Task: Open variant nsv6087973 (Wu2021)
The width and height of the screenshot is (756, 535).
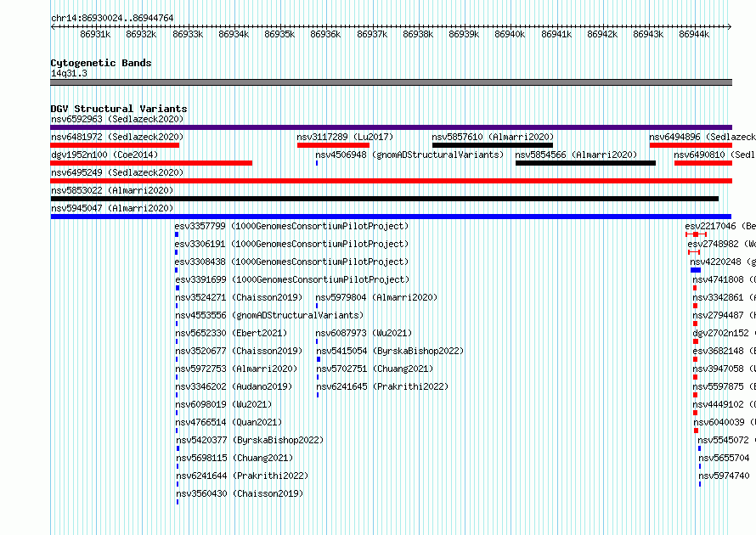Action: tap(364, 333)
